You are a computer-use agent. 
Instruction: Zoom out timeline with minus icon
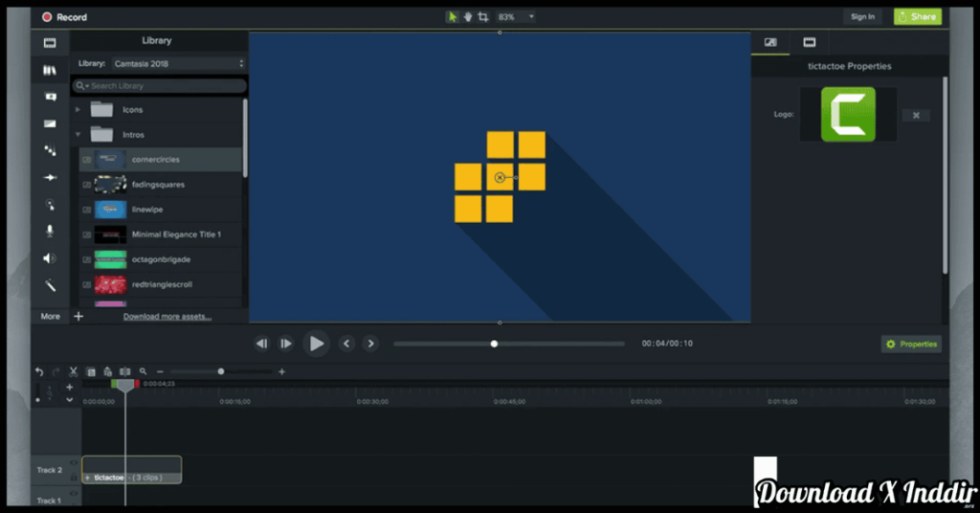160,371
